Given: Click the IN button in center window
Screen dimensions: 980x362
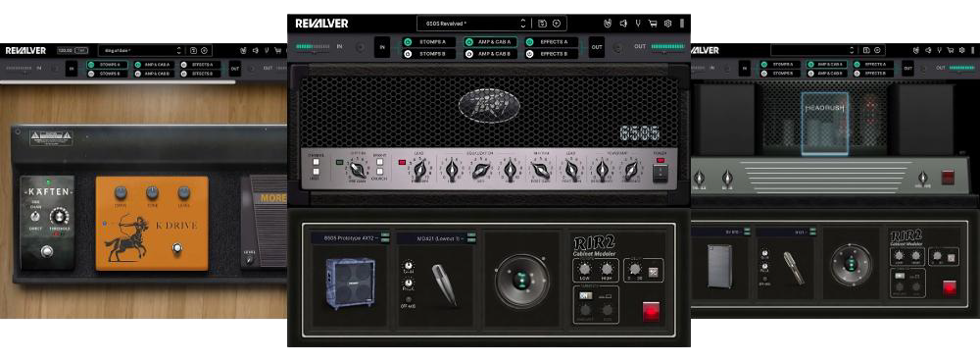Looking at the screenshot, I should coord(382,47).
